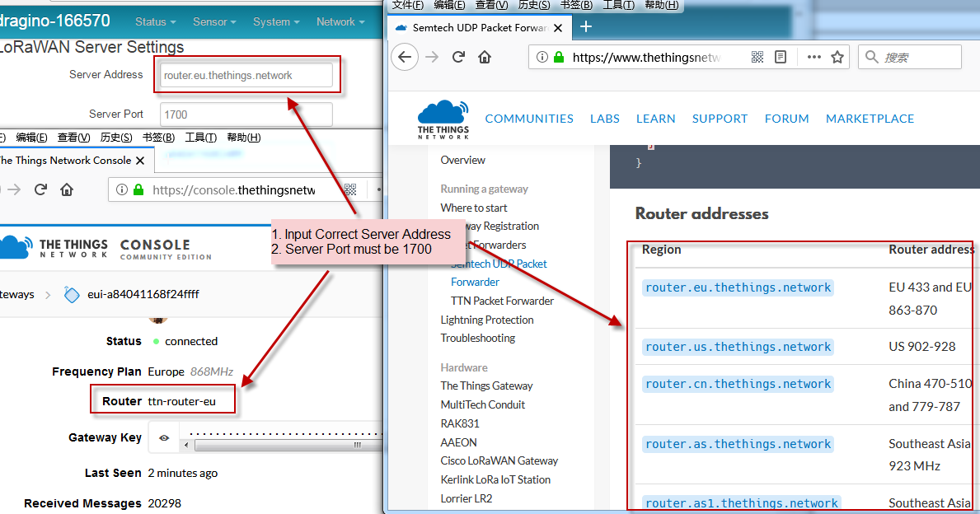
Task: Reload the TTN Console page
Action: coord(40,189)
